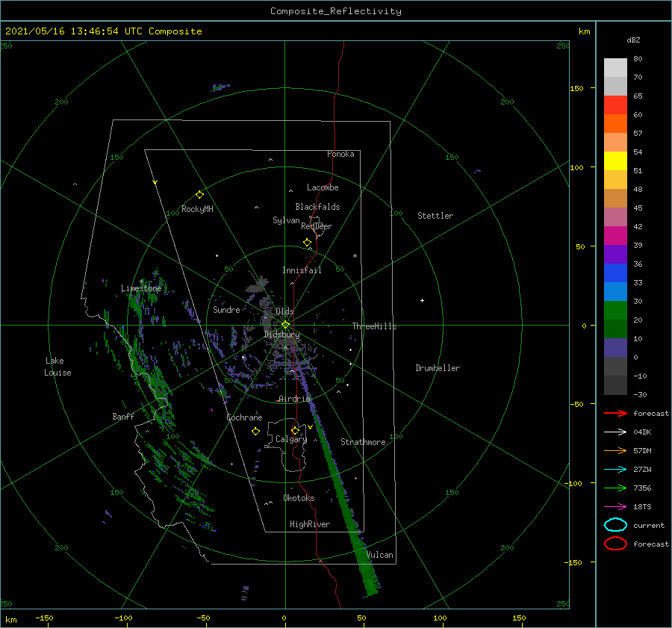Viewport: 672px width, 628px height.
Task: Click the red forecast arrow in legend
Action: pos(615,413)
